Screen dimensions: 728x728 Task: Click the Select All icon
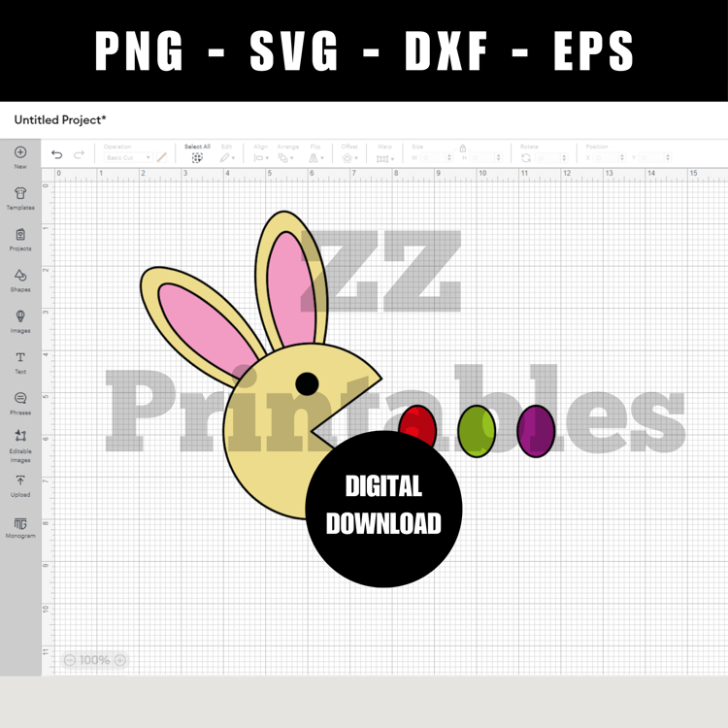tap(197, 158)
